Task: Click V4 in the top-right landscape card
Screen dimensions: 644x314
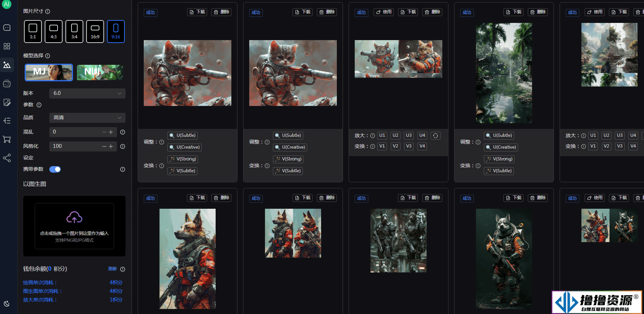Action: 633,146
